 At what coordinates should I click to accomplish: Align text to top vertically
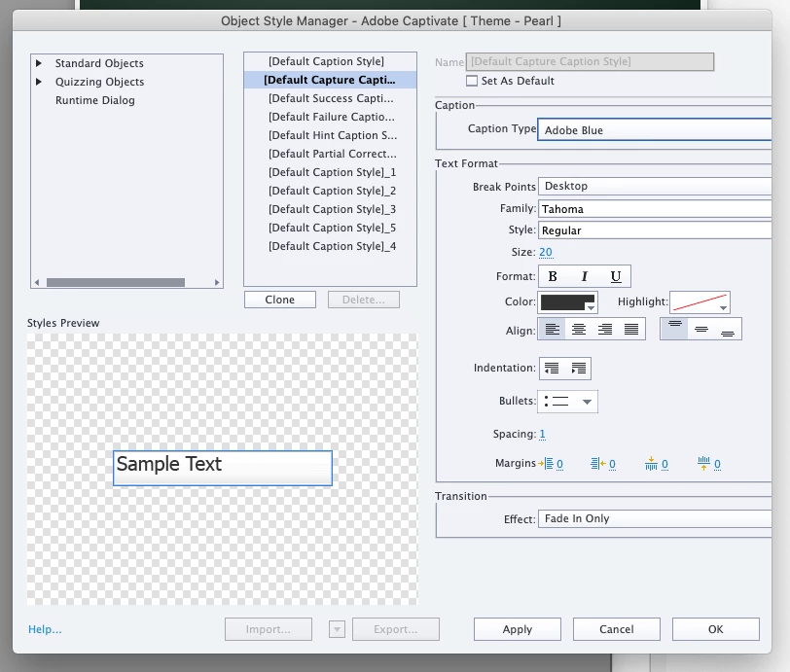674,329
